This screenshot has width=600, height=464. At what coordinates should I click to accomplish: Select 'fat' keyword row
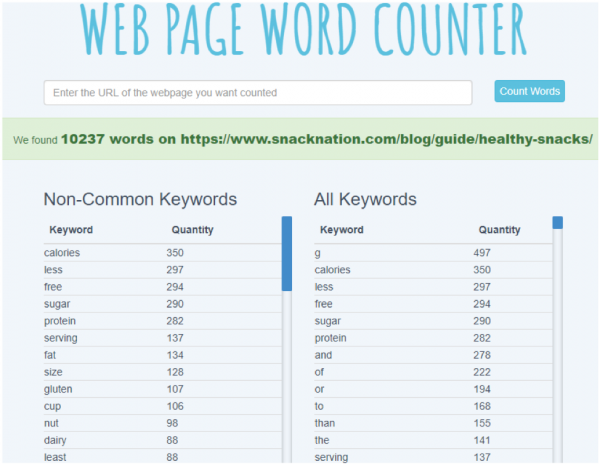pos(163,355)
